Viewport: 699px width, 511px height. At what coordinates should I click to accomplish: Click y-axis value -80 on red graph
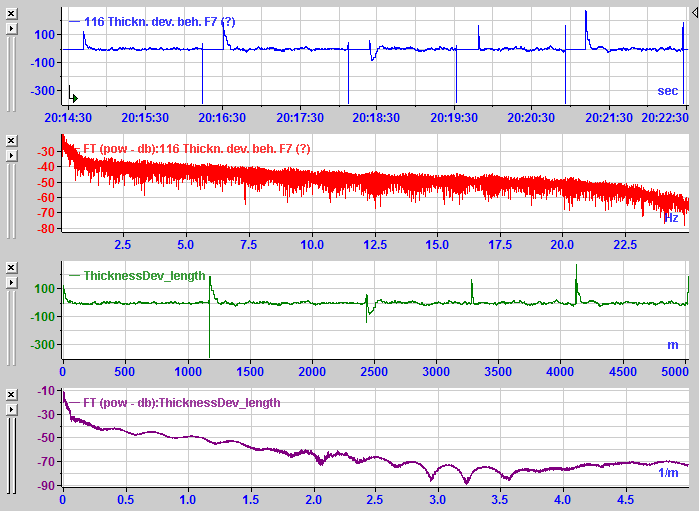pyautogui.click(x=45, y=229)
